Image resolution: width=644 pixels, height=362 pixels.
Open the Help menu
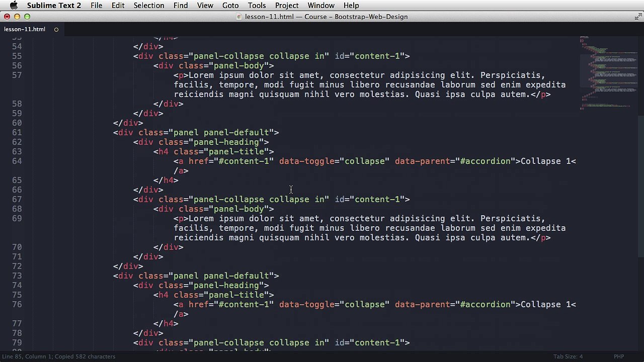(351, 6)
